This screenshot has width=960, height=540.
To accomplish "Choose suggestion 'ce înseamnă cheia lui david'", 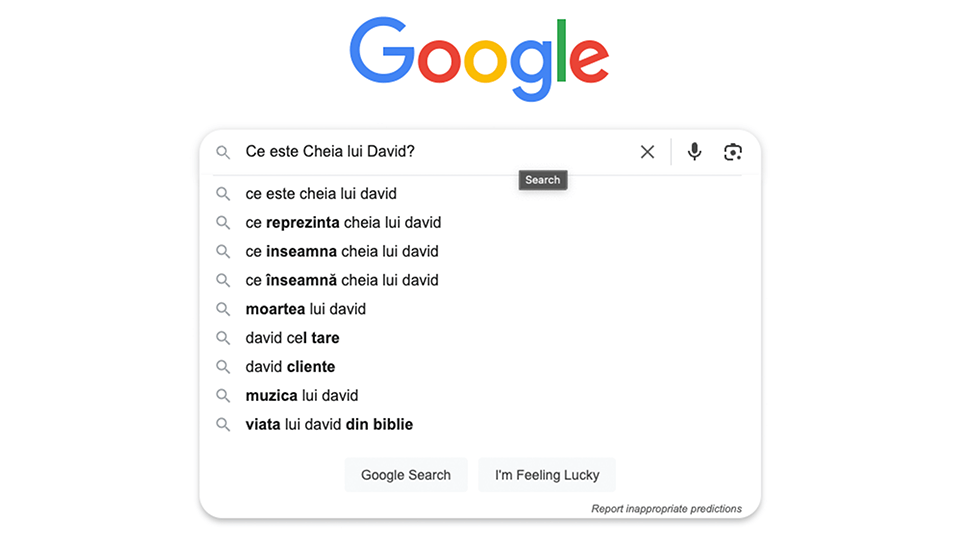I will pyautogui.click(x=342, y=281).
